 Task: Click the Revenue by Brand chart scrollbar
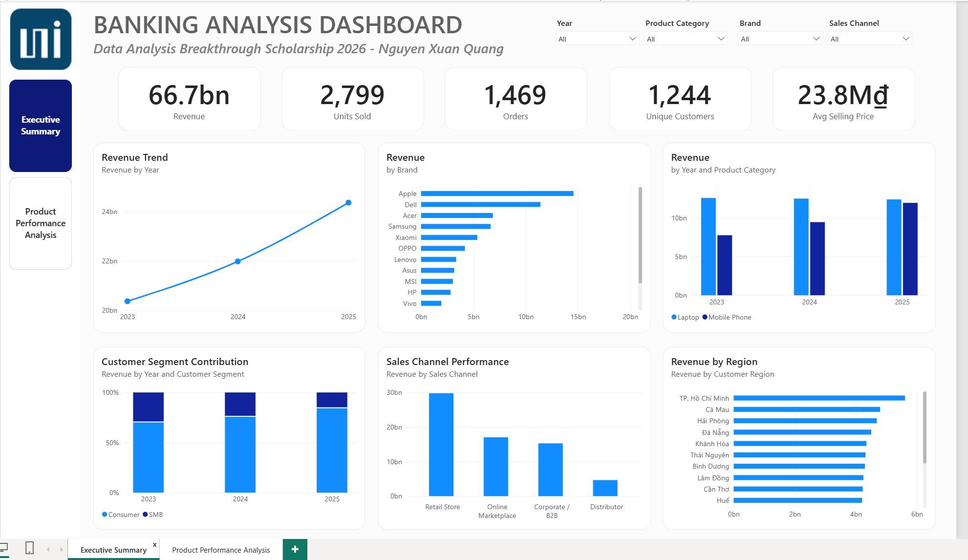pyautogui.click(x=640, y=235)
